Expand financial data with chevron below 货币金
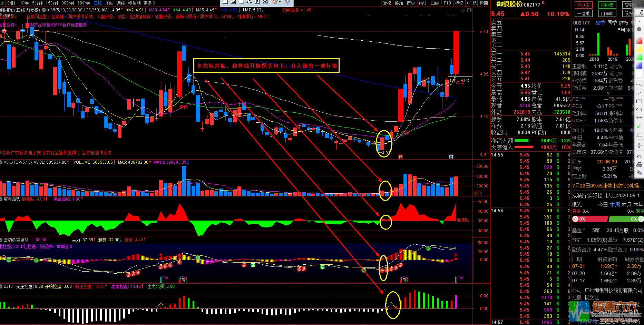This screenshot has width=644, height=325. [x=608, y=93]
